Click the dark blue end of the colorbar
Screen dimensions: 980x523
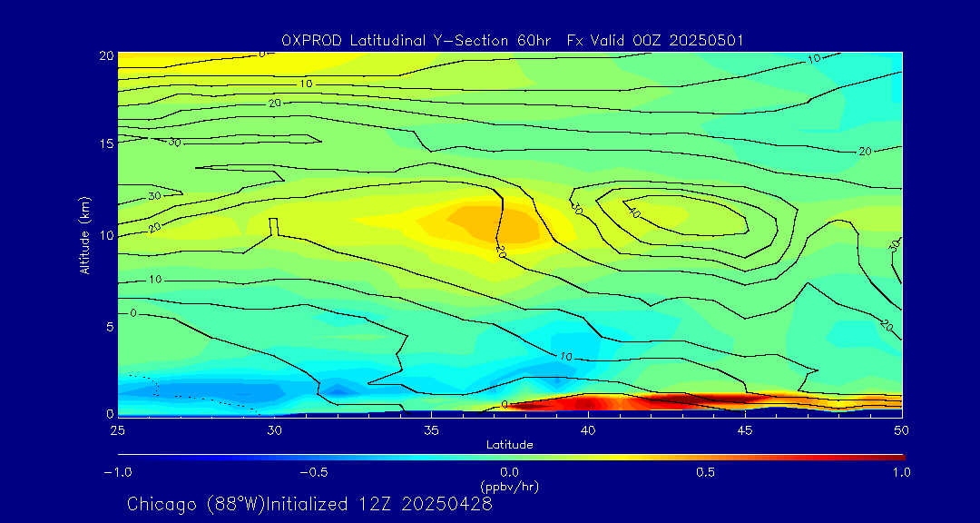[128, 458]
